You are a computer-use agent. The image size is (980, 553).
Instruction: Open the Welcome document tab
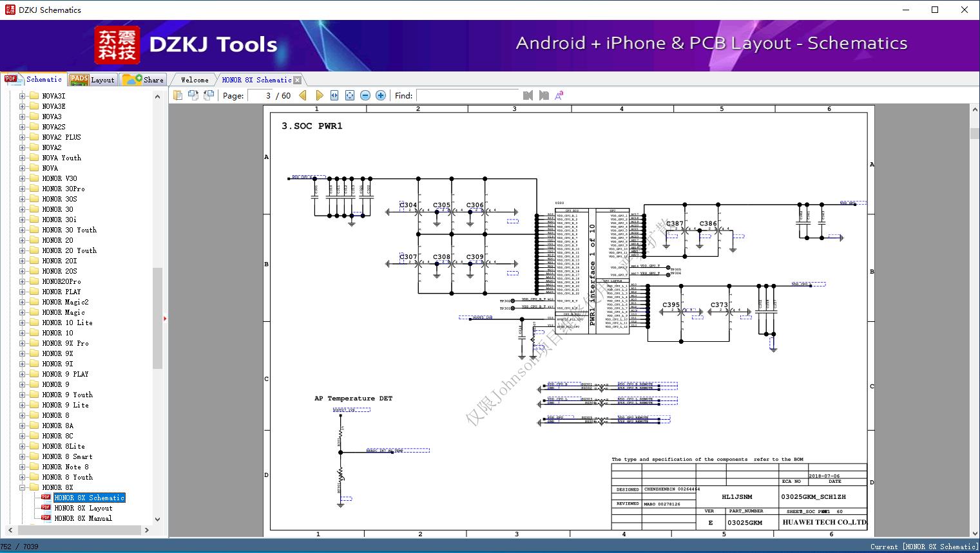coord(195,80)
